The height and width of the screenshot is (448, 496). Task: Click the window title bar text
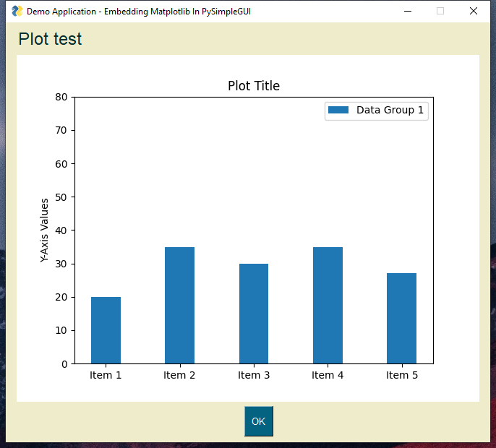tap(139, 12)
